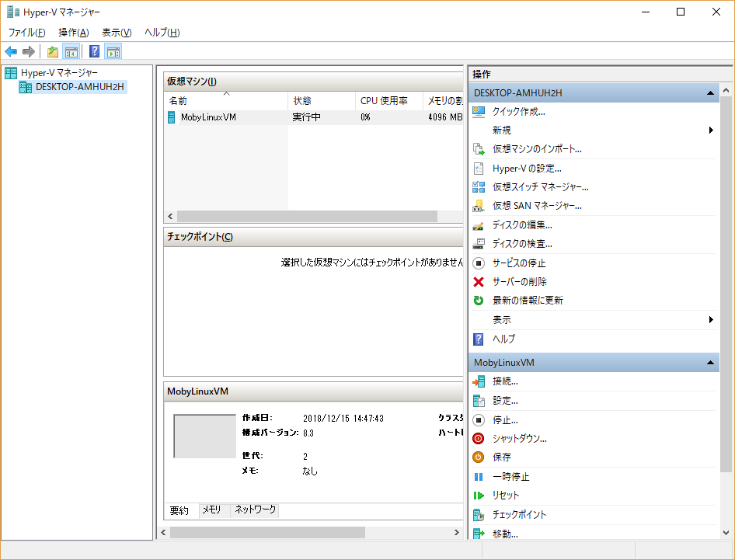The height and width of the screenshot is (560, 735).
Task: Select the MobyLinuxVM row in the list
Action: (x=313, y=117)
